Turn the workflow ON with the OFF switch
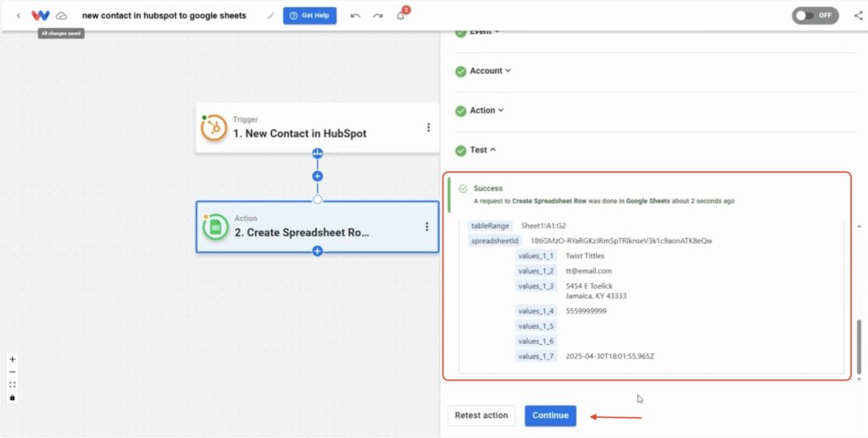 (815, 15)
